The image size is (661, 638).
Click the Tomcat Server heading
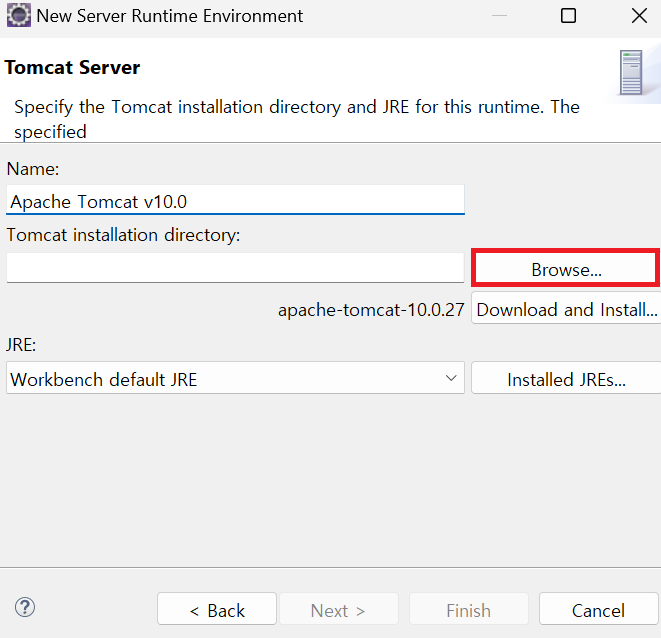[72, 67]
